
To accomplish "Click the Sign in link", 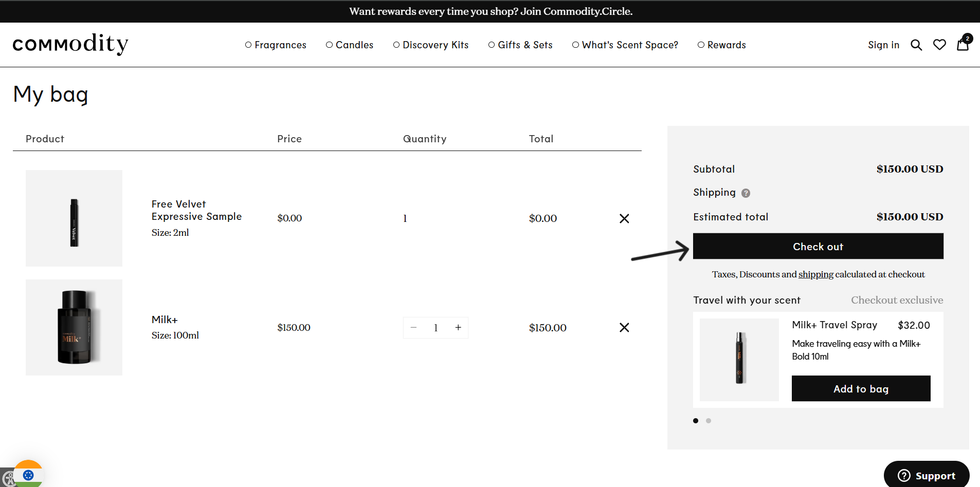I will [883, 45].
